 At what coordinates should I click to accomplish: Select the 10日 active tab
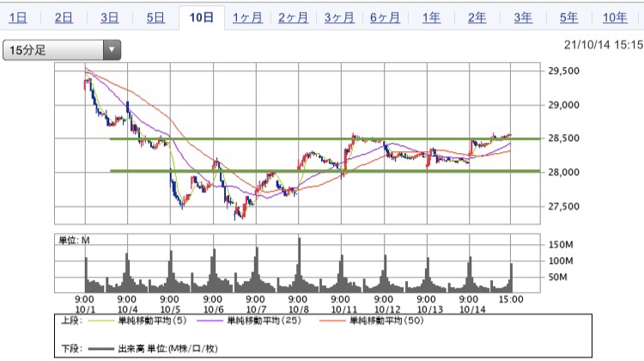coord(202,17)
